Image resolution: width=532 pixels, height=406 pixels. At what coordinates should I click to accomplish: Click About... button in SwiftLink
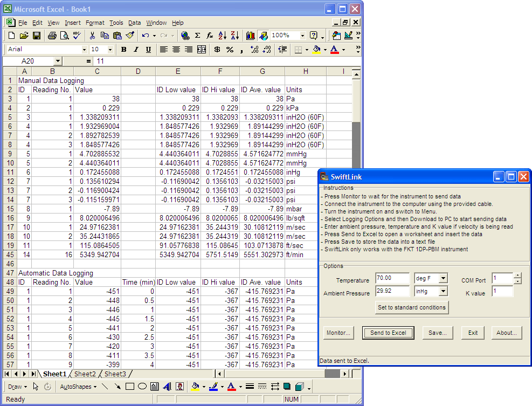(x=507, y=333)
